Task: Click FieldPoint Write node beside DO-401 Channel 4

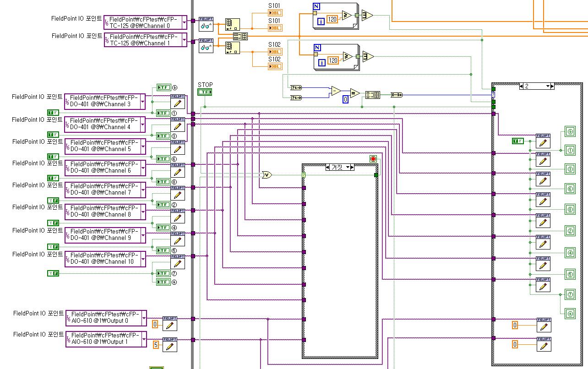Action: tap(178, 124)
